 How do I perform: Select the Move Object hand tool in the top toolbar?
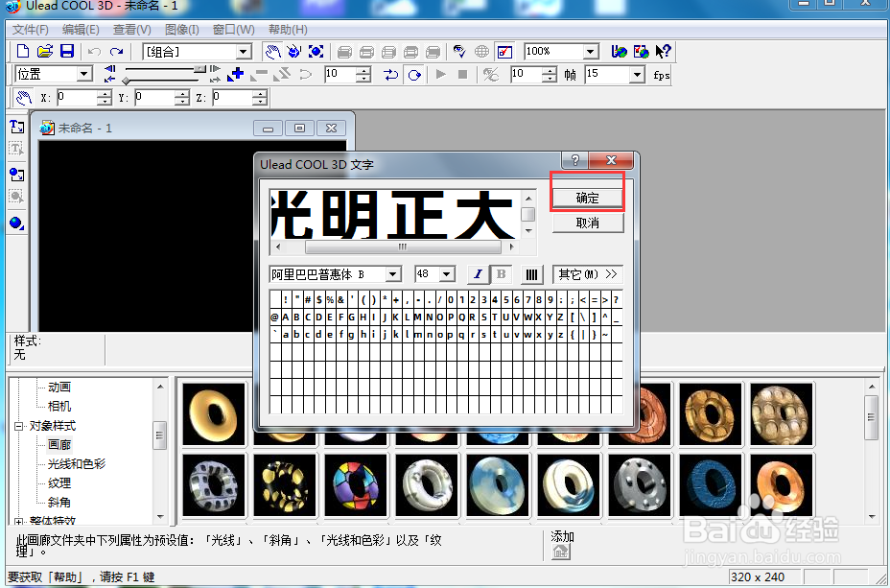point(273,52)
